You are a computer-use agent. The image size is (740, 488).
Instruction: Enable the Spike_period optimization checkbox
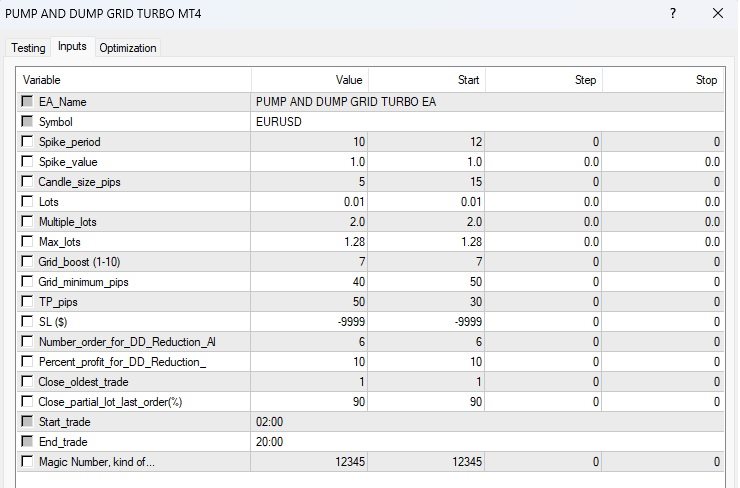point(27,141)
